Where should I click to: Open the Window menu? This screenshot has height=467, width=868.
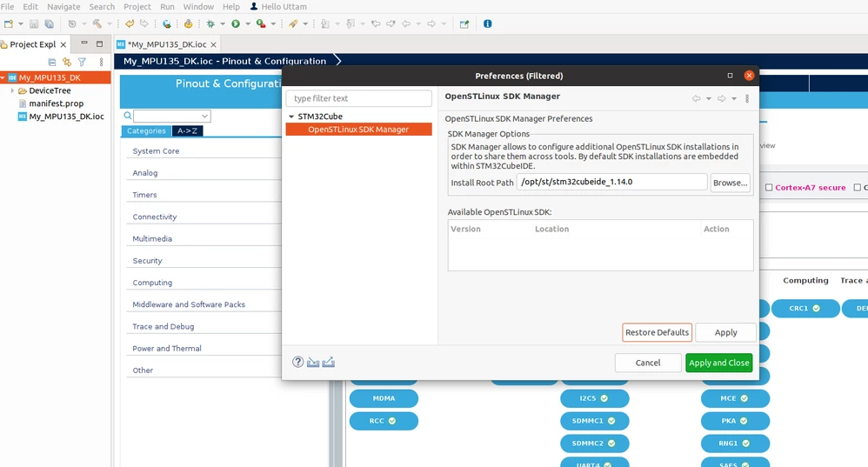(198, 7)
